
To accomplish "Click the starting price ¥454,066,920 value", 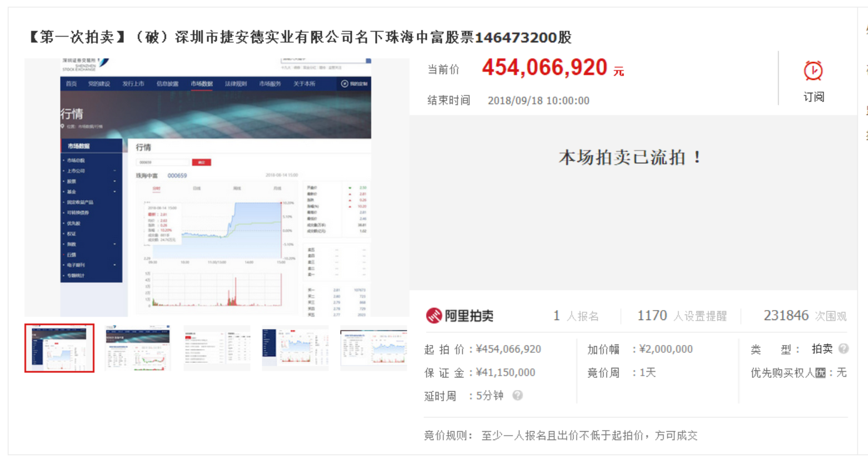I will click(508, 349).
